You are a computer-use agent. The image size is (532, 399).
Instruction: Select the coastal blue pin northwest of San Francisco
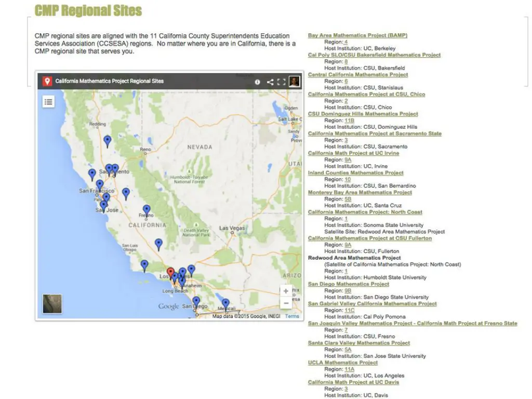pyautogui.click(x=92, y=175)
